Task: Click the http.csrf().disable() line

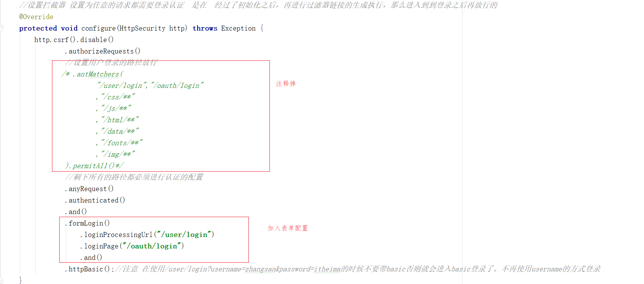Action: click(x=74, y=40)
